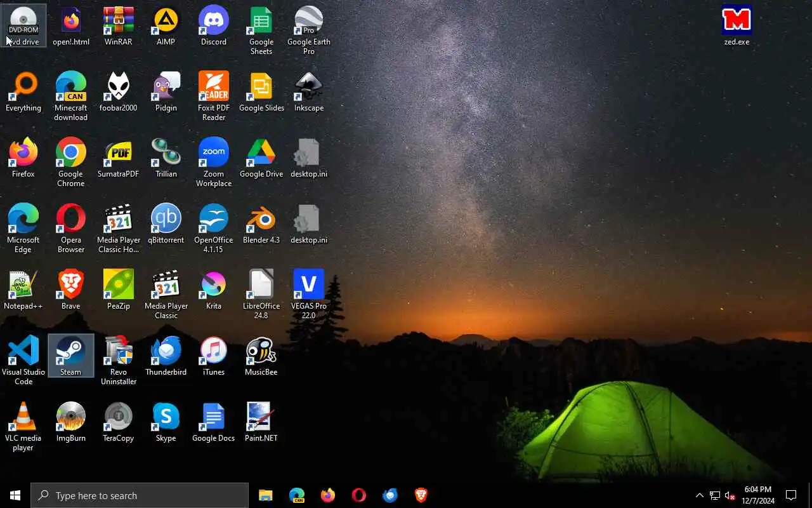The height and width of the screenshot is (508, 812).
Task: Select the Discord desktop shortcut
Action: 214,26
